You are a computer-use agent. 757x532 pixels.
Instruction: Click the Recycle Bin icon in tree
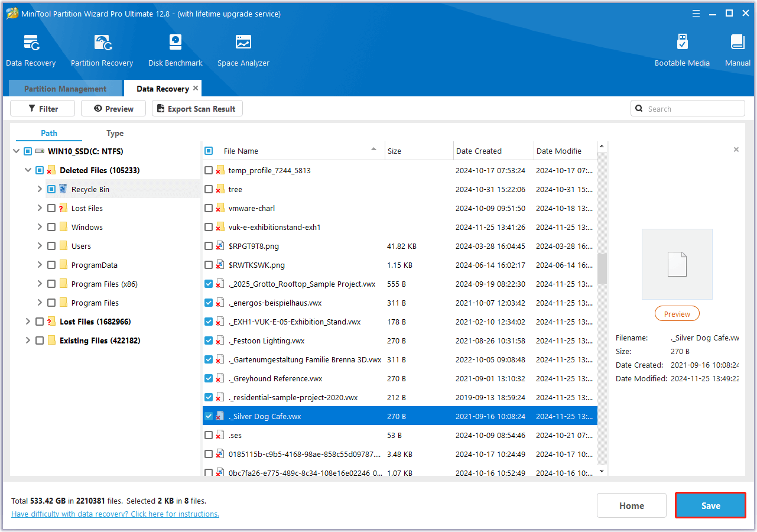[x=63, y=189]
